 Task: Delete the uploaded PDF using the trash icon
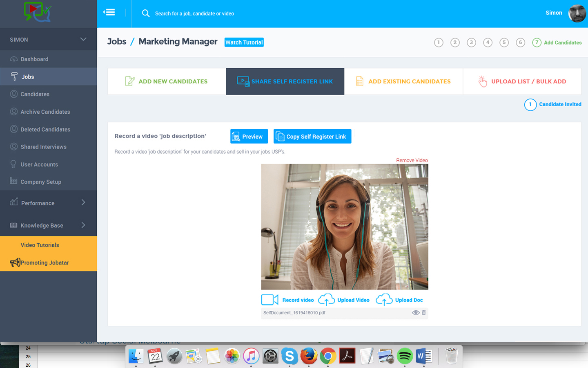point(424,312)
